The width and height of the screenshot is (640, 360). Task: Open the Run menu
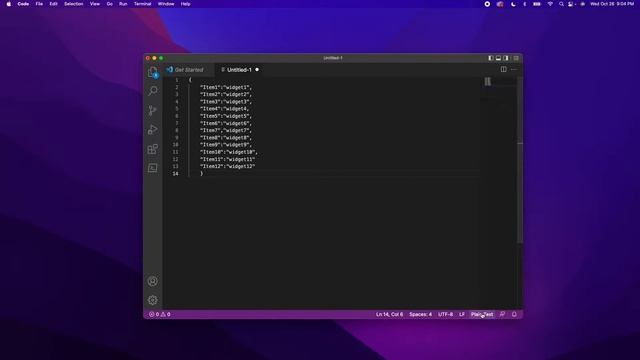click(123, 4)
